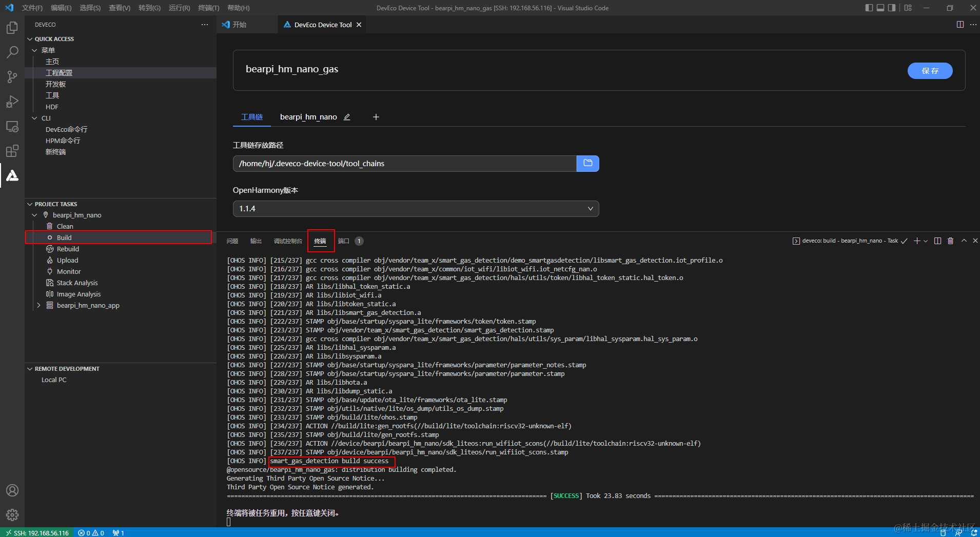Kill terminal with the trash icon
This screenshot has width=980, height=537.
click(950, 241)
